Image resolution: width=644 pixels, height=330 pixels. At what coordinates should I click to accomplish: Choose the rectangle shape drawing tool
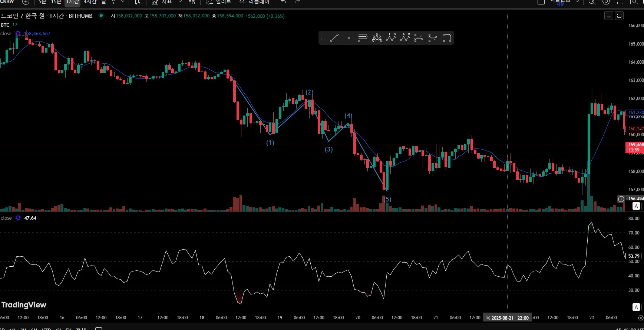click(447, 38)
